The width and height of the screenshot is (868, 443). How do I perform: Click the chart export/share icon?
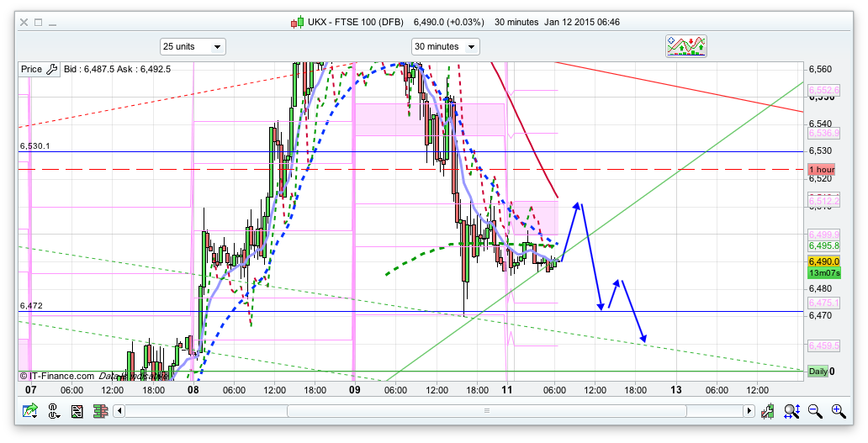click(x=30, y=411)
